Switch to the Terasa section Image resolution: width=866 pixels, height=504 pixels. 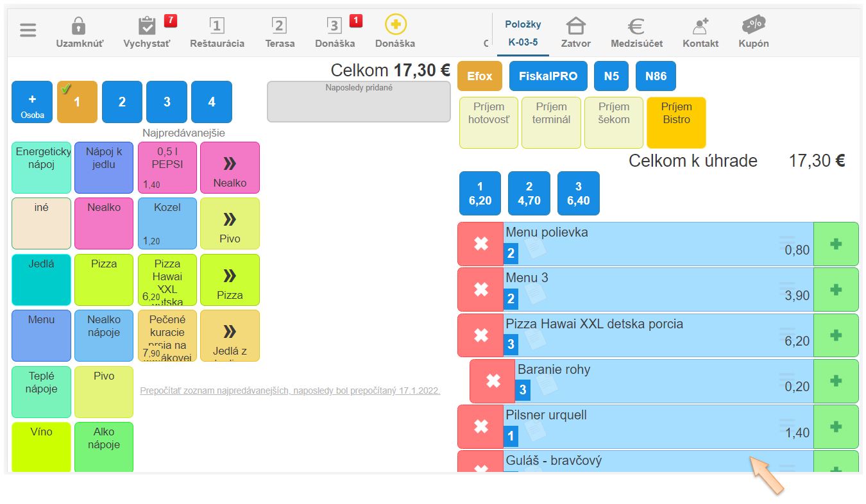point(280,33)
